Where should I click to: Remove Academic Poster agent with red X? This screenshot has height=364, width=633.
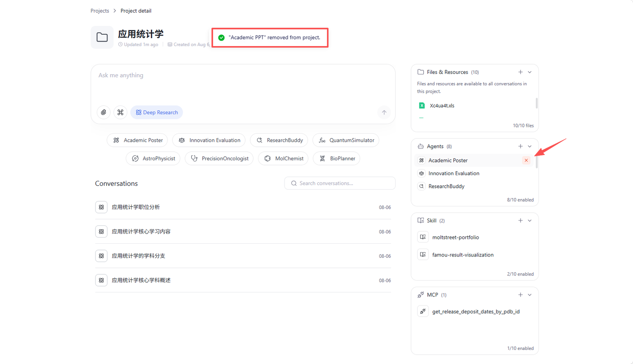(526, 160)
